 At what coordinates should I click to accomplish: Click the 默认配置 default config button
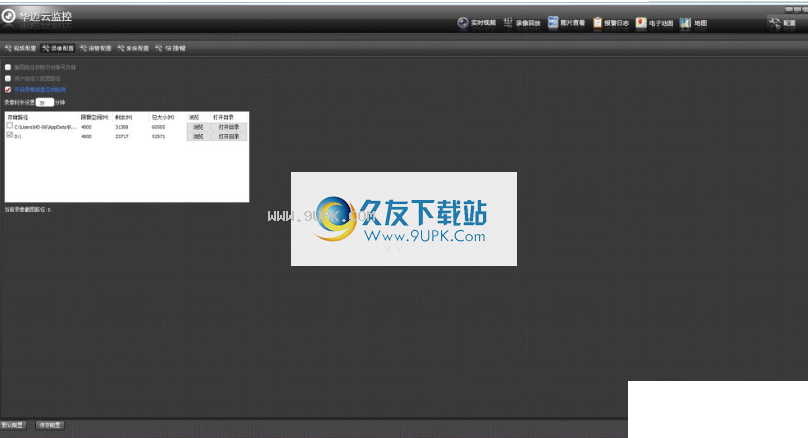click(12, 425)
